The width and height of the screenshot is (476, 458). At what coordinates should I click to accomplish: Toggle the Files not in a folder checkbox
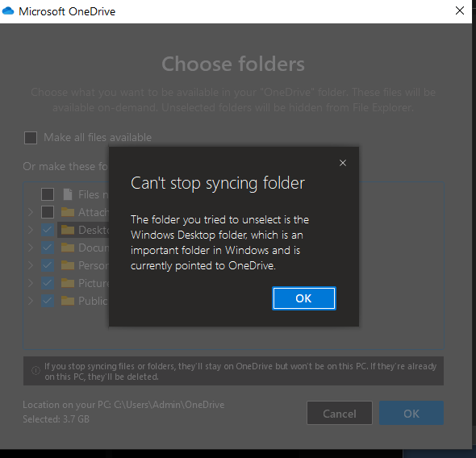[x=48, y=194]
